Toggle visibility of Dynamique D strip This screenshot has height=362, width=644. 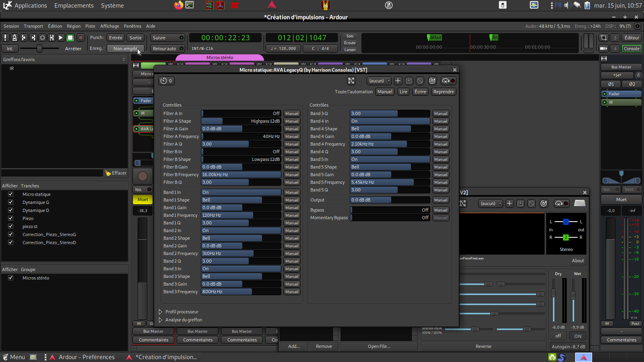(x=11, y=210)
